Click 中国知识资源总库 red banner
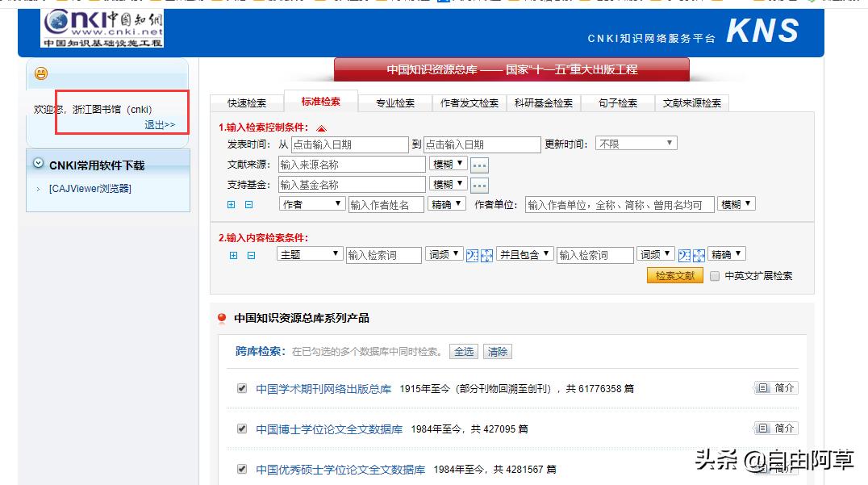 512,69
